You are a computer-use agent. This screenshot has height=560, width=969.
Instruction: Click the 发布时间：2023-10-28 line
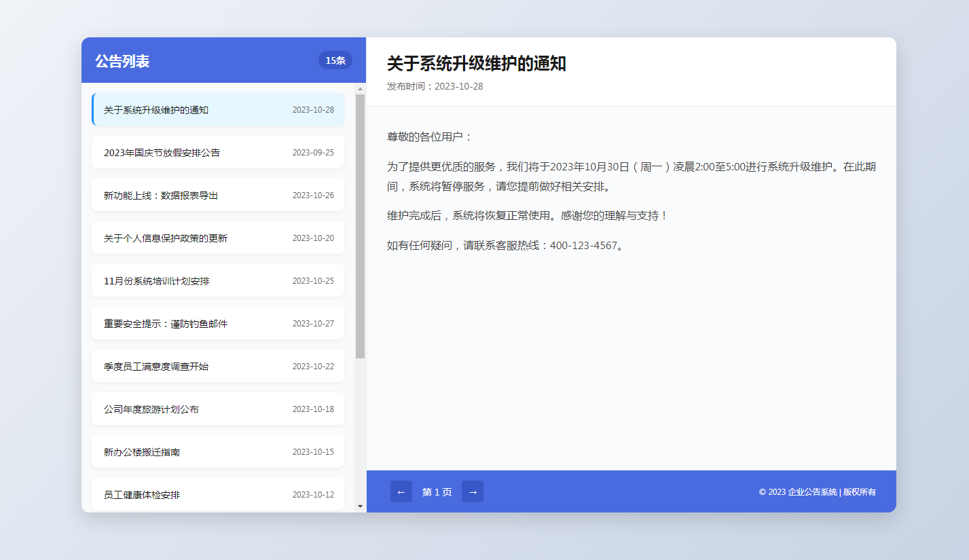(435, 86)
